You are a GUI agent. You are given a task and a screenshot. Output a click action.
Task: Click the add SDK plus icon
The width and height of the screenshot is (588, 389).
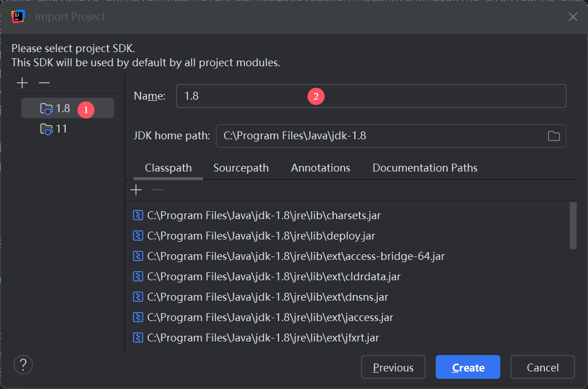[x=22, y=83]
